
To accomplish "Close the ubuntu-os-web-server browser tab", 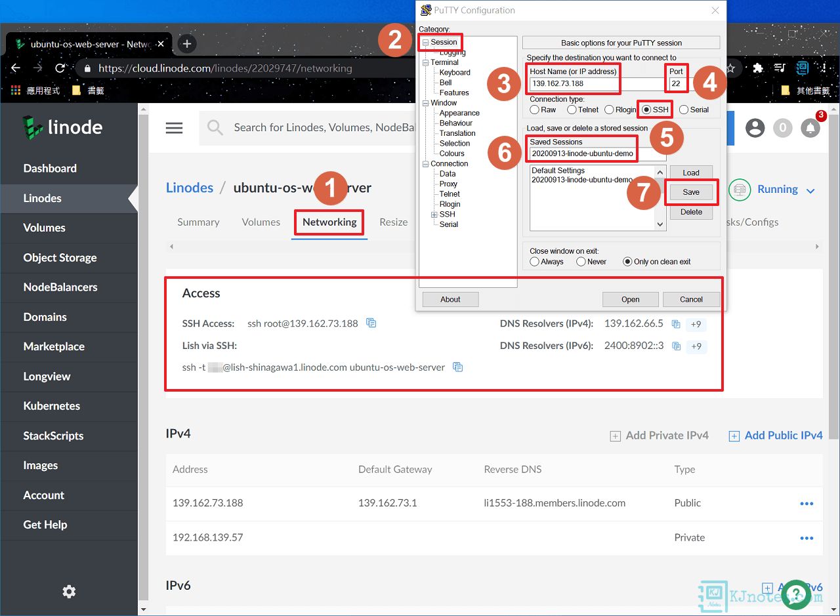I will [x=162, y=44].
